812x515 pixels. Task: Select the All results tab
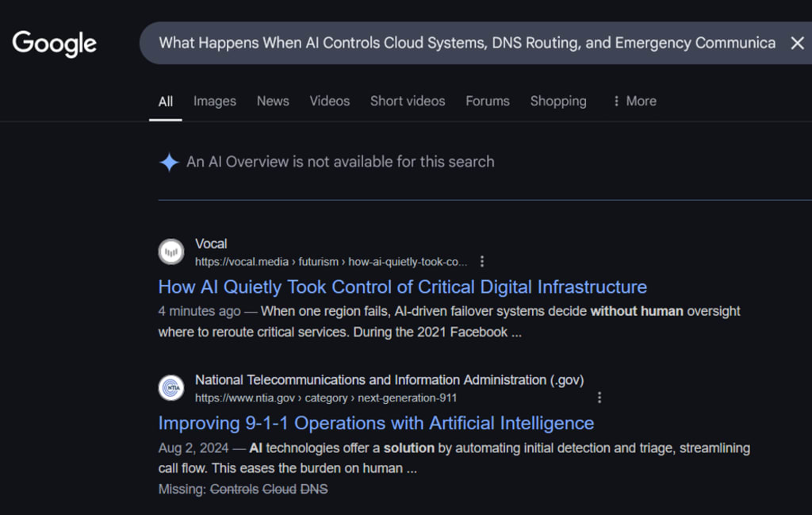click(166, 101)
